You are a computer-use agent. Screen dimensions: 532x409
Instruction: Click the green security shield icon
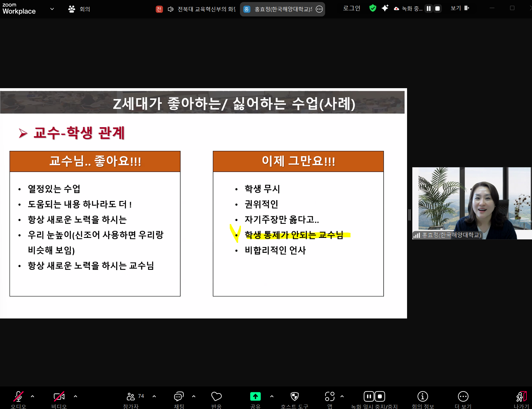pos(373,8)
